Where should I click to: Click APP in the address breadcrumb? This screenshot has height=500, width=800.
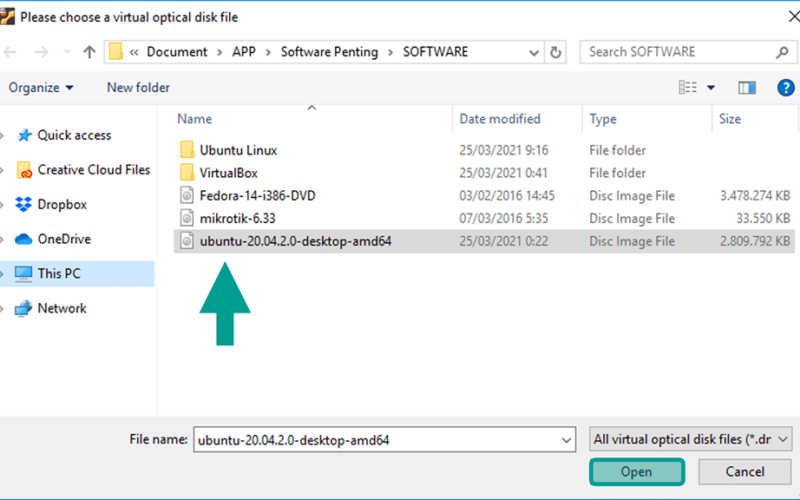244,52
